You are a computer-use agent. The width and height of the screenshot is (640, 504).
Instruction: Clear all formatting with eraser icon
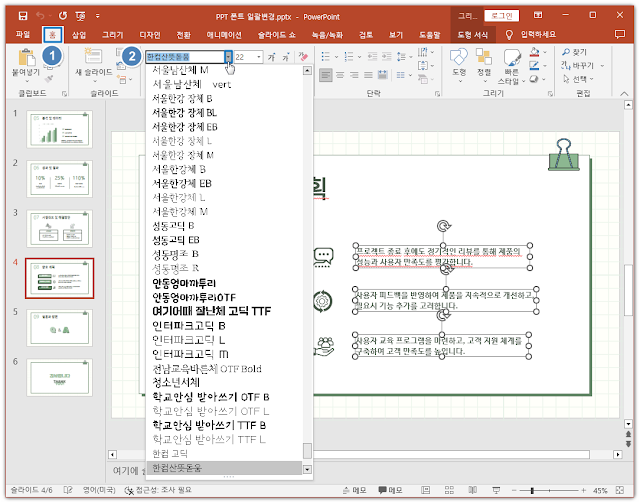[303, 57]
